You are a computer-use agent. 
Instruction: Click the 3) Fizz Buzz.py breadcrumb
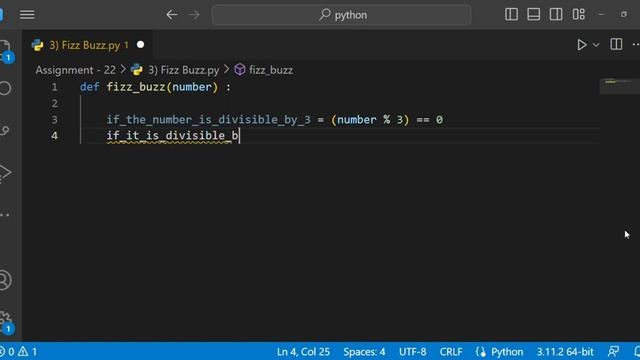[183, 70]
